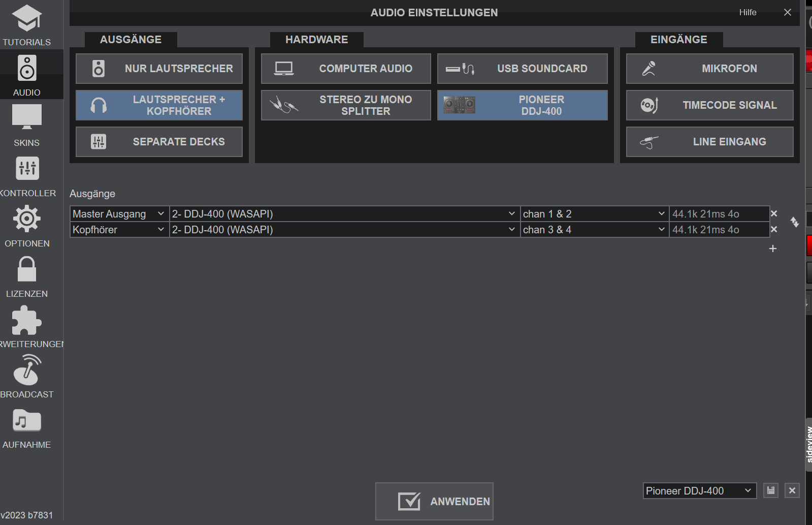Open the Kopfhörer type dropdown
Image resolution: width=812 pixels, height=525 pixels.
(119, 230)
